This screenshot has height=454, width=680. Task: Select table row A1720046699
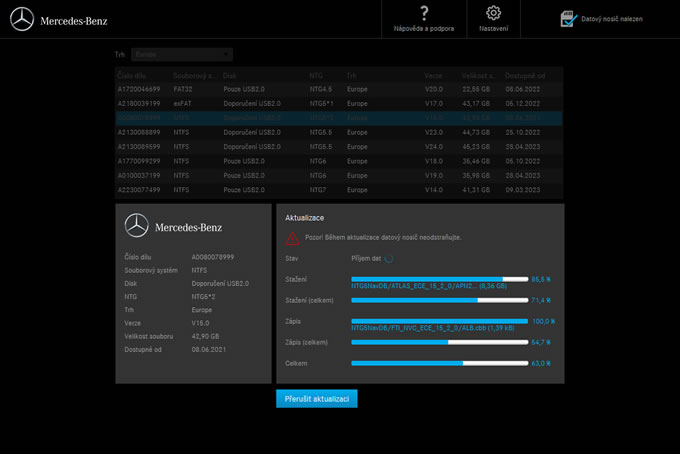pos(339,89)
